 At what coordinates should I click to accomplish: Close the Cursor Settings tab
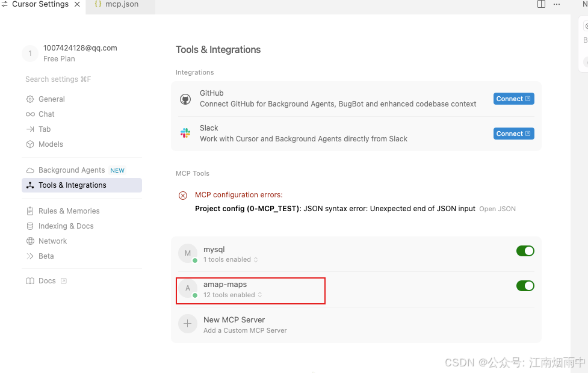[77, 4]
